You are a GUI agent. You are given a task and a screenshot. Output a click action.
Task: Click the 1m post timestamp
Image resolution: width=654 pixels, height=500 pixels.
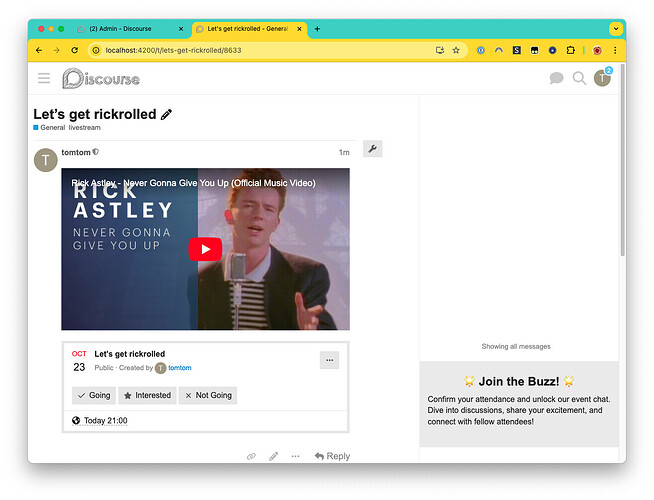pos(344,153)
